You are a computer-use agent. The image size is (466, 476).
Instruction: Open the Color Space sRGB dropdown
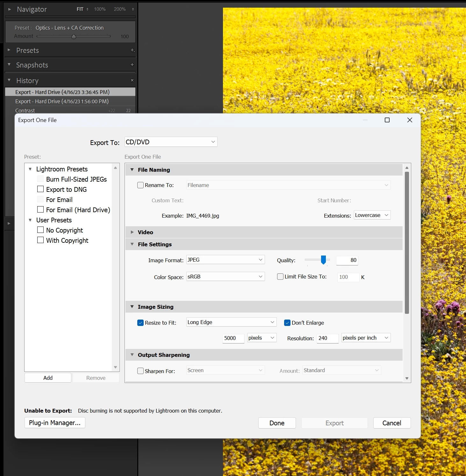226,277
